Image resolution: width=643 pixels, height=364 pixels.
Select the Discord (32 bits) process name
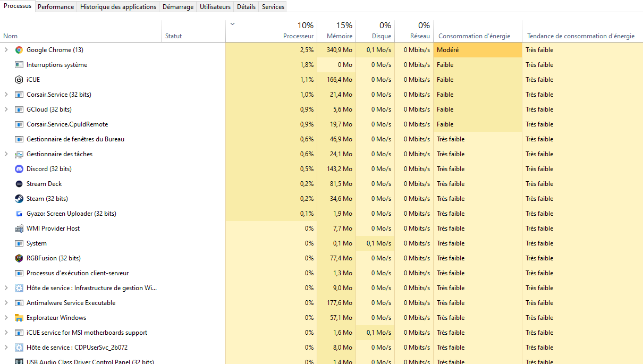pos(49,169)
